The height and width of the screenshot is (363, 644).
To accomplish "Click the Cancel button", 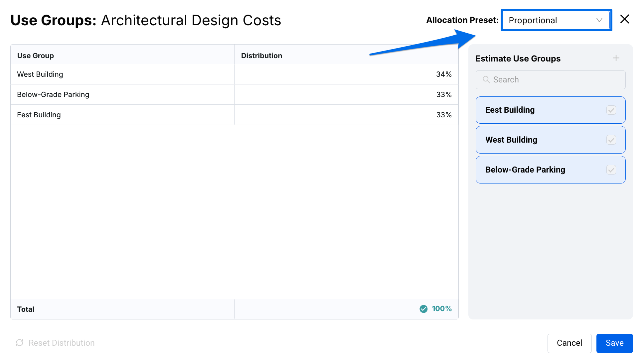I will [569, 343].
